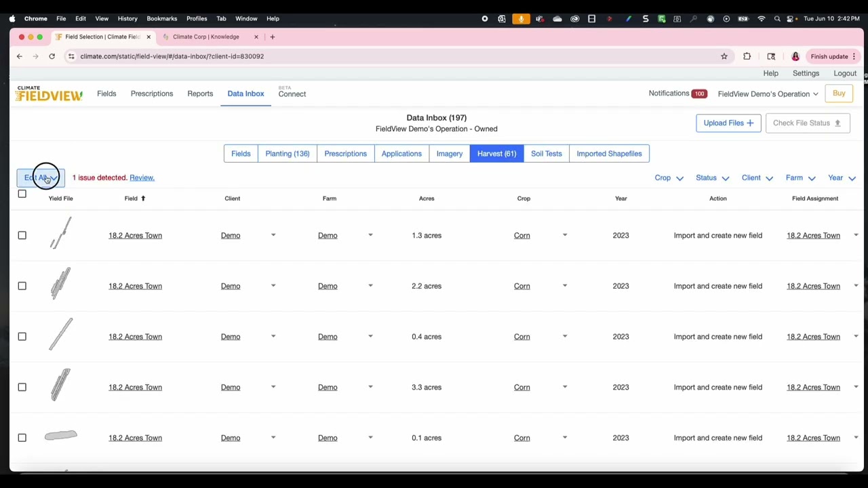Open the Edit All dropdown
Screen dimensions: 868x488
41,178
